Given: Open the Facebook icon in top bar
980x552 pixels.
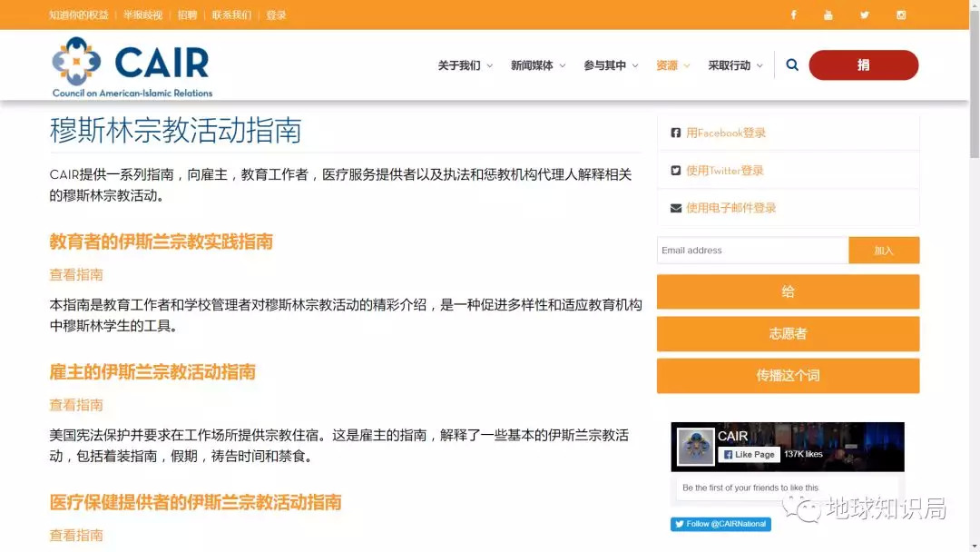Looking at the screenshot, I should [x=793, y=15].
